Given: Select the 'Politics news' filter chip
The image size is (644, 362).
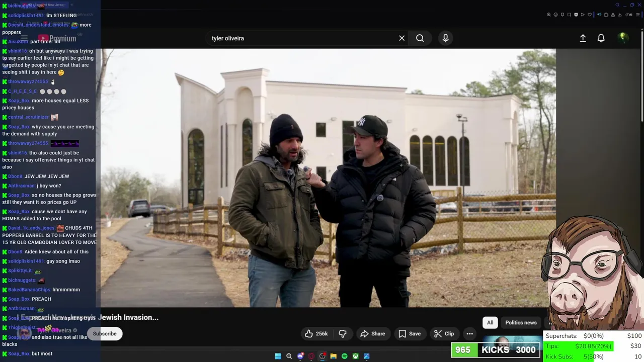Looking at the screenshot, I should (521, 322).
